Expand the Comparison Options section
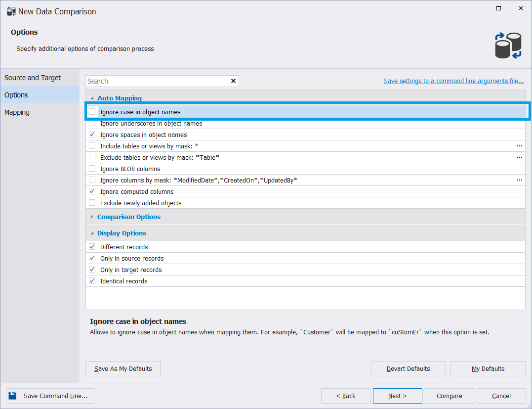 click(x=92, y=217)
